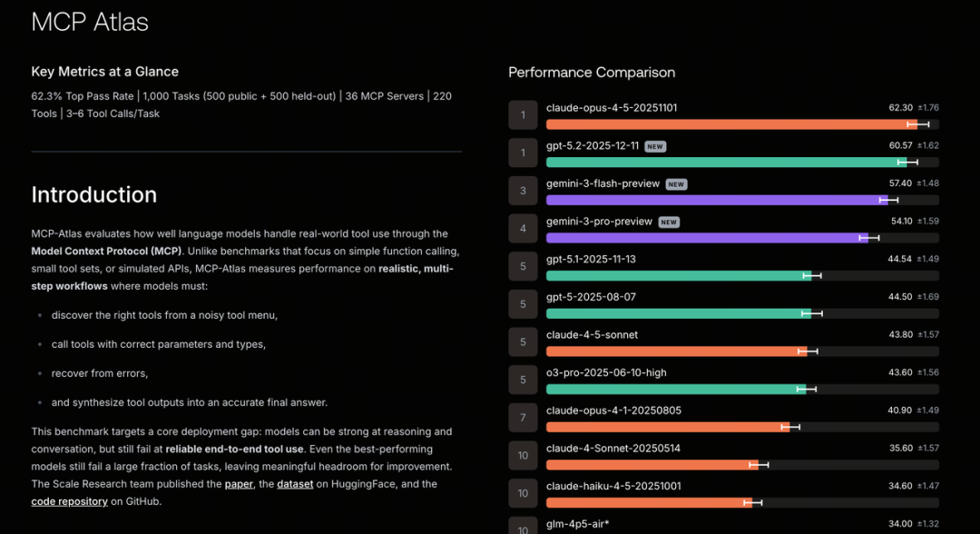Click the NEW badge beside gpt-5.2-2025-12-11
The width and height of the screenshot is (980, 534).
pyautogui.click(x=655, y=146)
